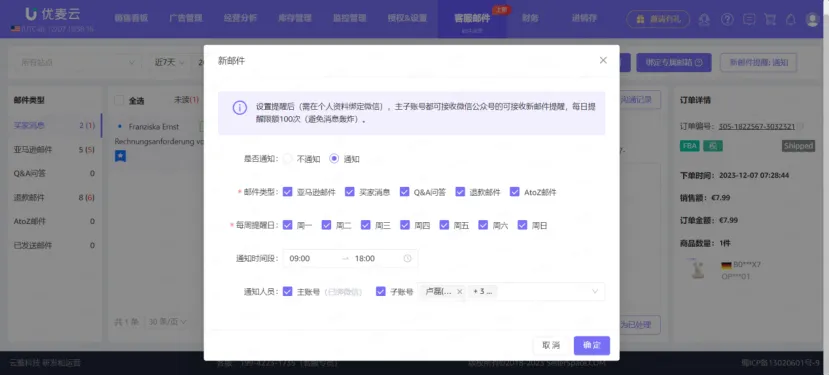
Task: Click the clock icon in the time range field
Action: pyautogui.click(x=407, y=258)
